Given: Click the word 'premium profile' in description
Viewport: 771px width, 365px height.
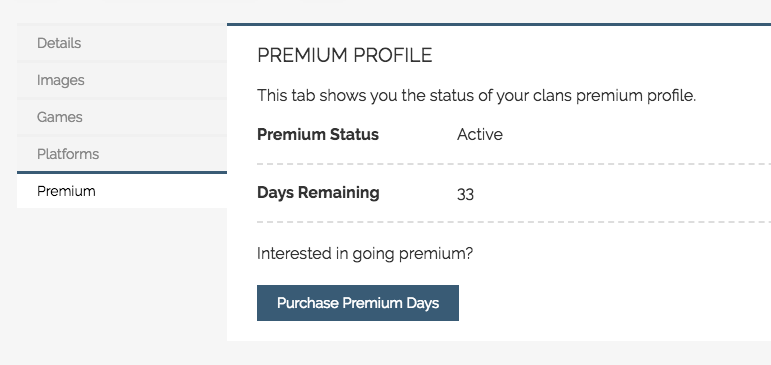Looking at the screenshot, I should click(636, 95).
